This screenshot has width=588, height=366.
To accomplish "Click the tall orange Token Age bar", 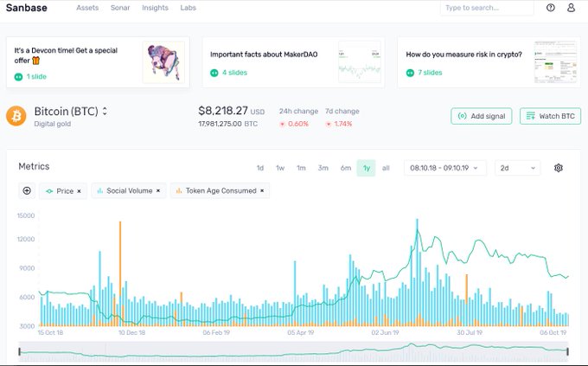I will tap(120, 273).
